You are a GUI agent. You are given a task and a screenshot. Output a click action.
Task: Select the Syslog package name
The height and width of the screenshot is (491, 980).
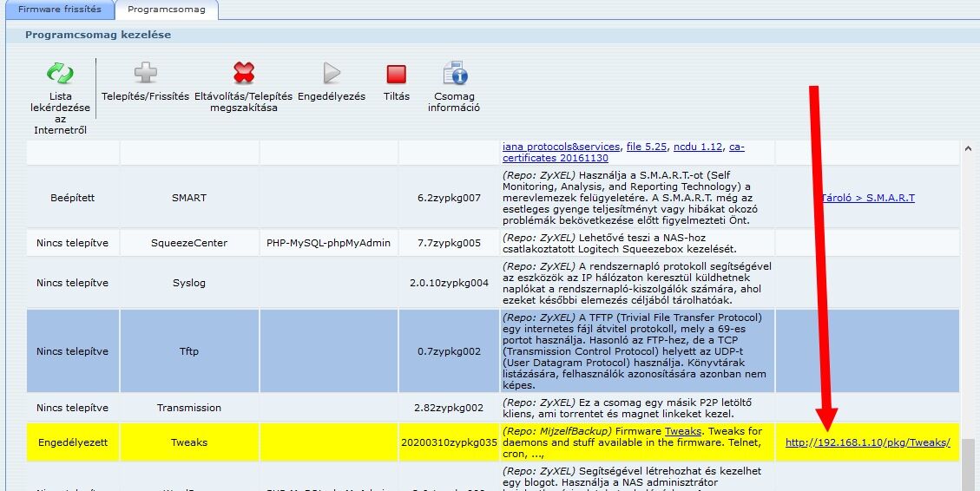pyautogui.click(x=188, y=282)
